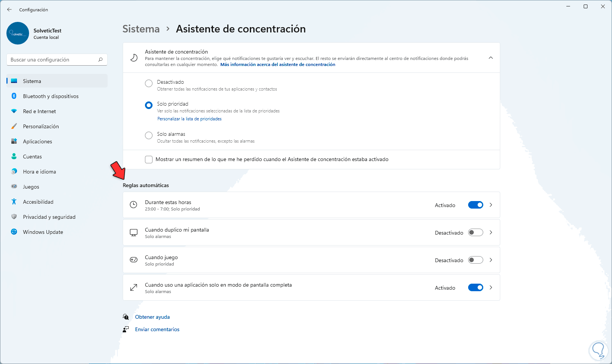
Task: Click the Privacidad y seguridad shield icon
Action: 14,217
